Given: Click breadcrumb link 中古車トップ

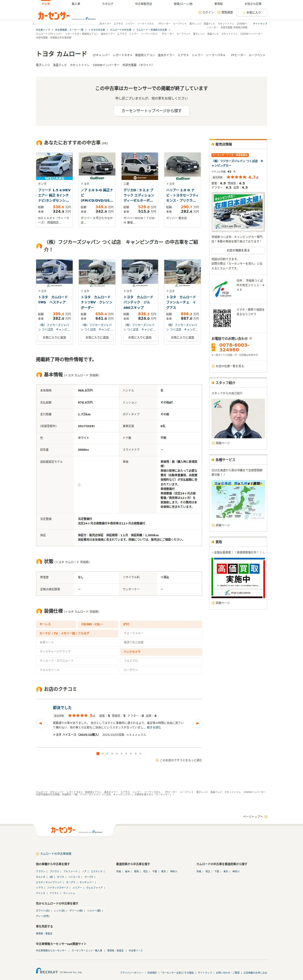Looking at the screenshot, I should [x=43, y=30].
